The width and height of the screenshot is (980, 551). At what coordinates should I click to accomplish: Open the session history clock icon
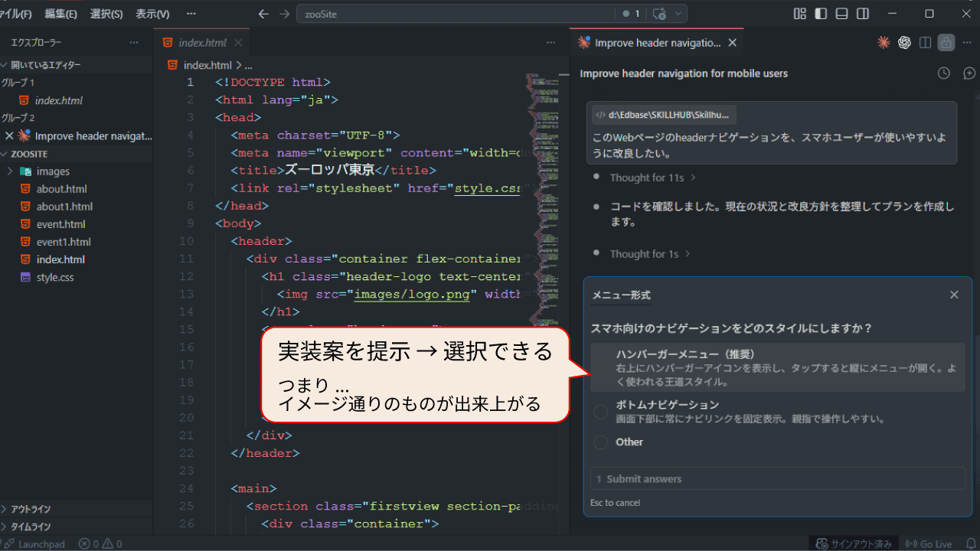[x=944, y=73]
